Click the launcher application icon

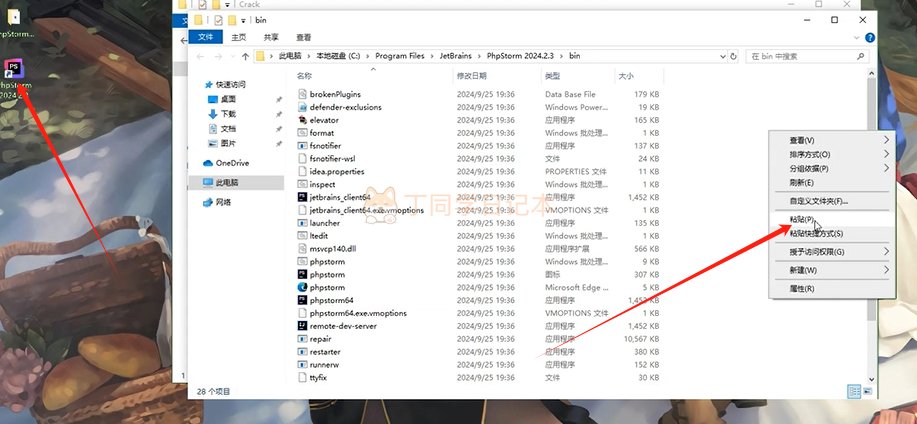pyautogui.click(x=302, y=223)
